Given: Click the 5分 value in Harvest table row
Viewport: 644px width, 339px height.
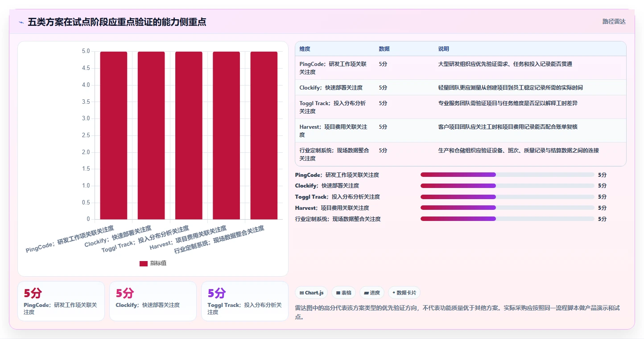Looking at the screenshot, I should (383, 127).
